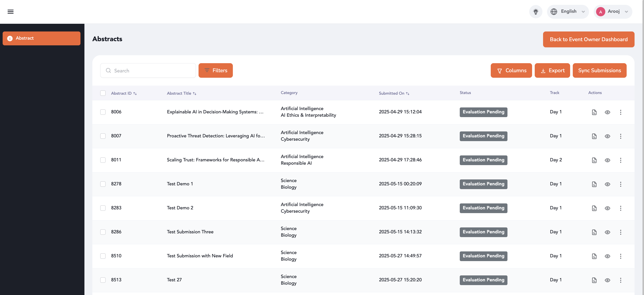This screenshot has height=295, width=644.
Task: View Test 27 with eye icon
Action: (607, 280)
